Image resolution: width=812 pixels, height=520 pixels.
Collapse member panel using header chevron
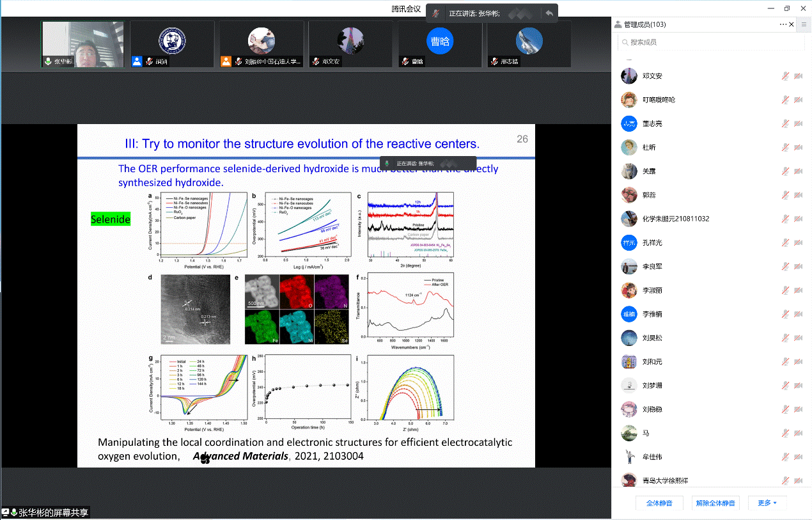[x=793, y=24]
